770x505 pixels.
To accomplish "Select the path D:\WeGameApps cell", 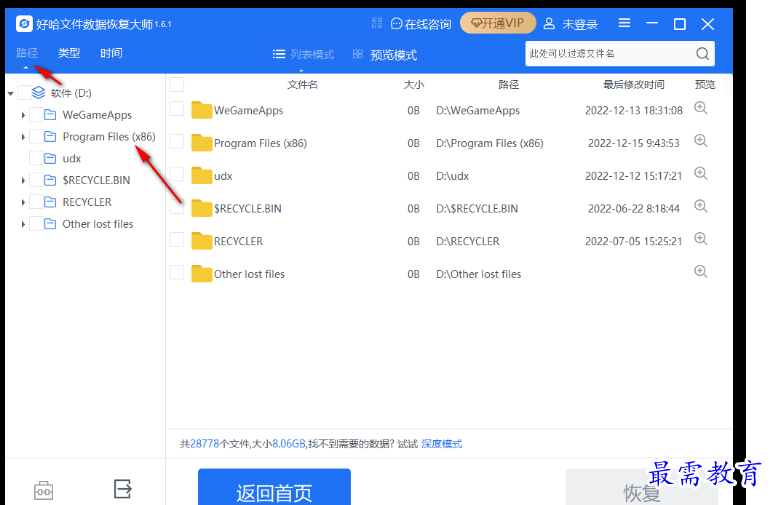I will (x=478, y=111).
